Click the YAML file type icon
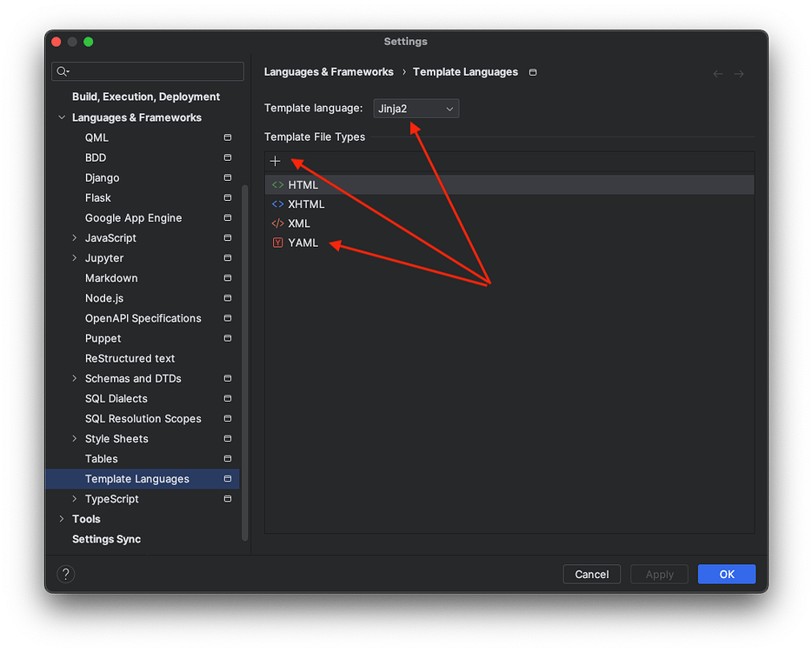The width and height of the screenshot is (812, 652). point(279,243)
